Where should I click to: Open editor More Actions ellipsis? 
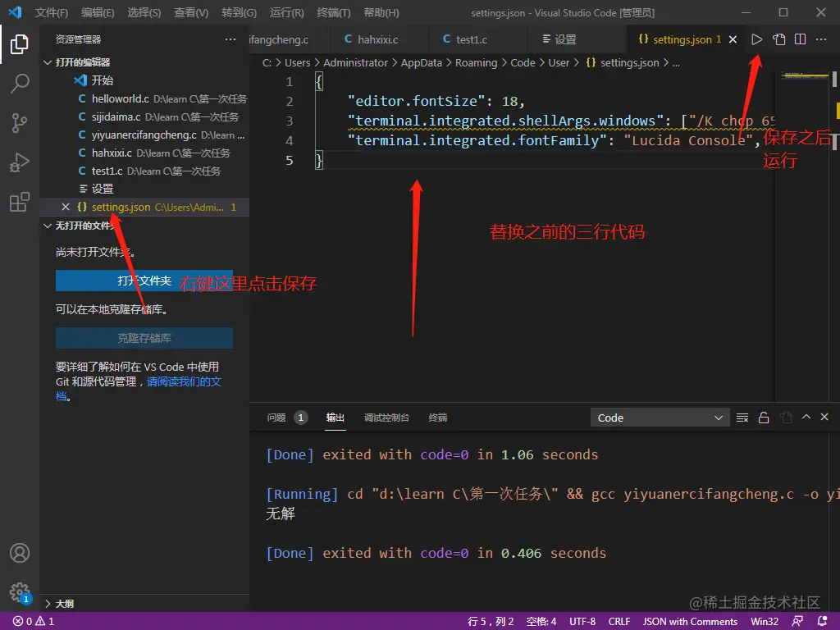click(820, 39)
